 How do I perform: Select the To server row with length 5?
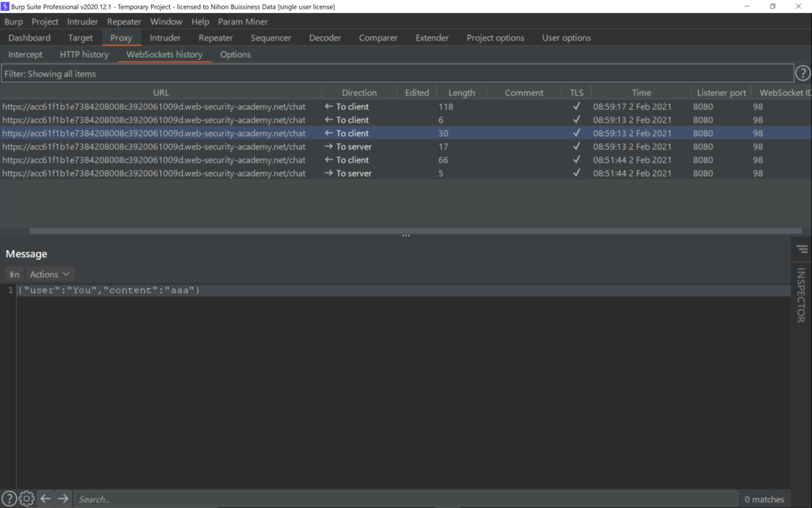click(x=406, y=173)
